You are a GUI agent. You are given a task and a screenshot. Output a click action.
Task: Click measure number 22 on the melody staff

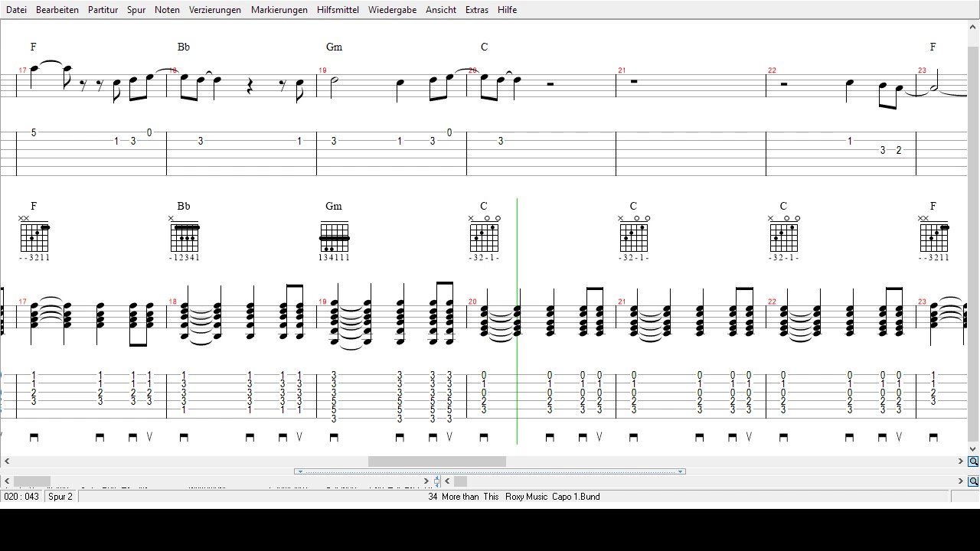coord(772,70)
